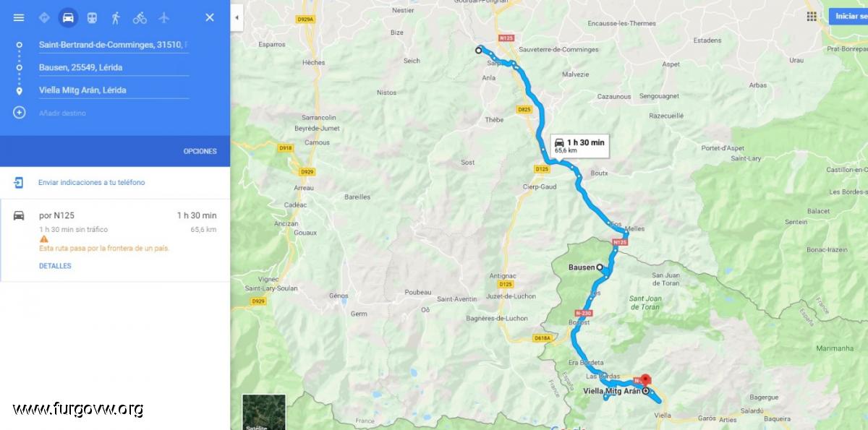Viewport: 868px width, 430px height.
Task: Collapse the side panel arrow
Action: tap(237, 17)
